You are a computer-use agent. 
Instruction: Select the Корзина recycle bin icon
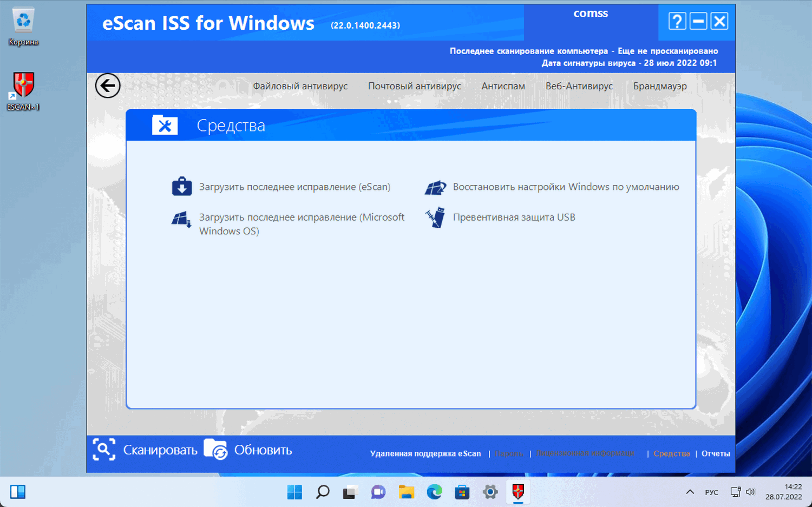click(23, 27)
